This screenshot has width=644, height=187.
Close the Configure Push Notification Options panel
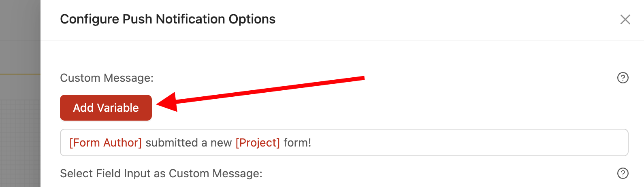coord(625,19)
